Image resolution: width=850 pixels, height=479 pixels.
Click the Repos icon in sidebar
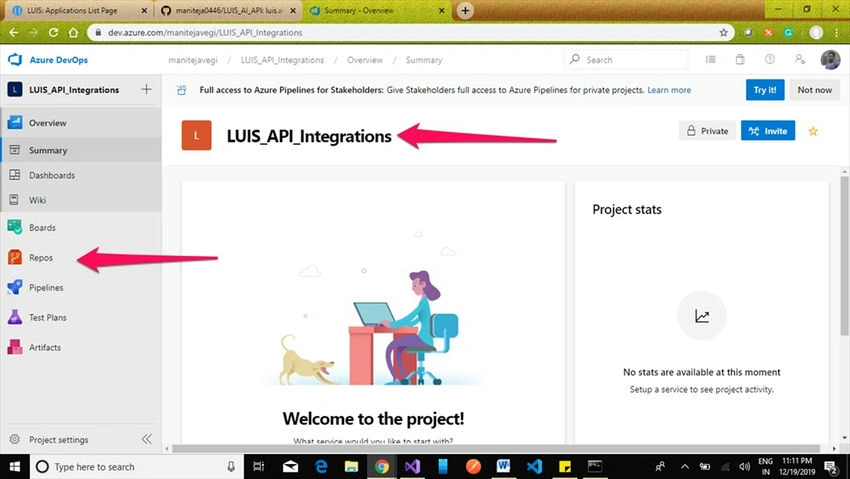pyautogui.click(x=15, y=257)
